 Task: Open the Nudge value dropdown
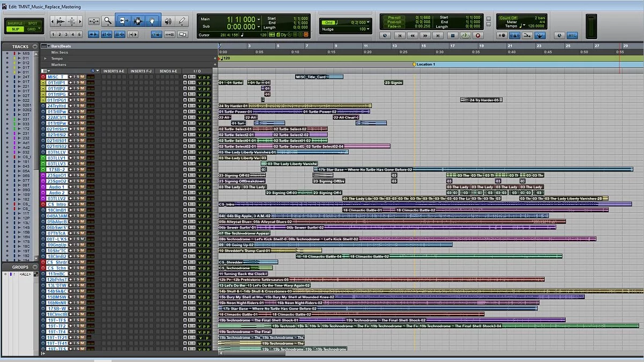(369, 29)
